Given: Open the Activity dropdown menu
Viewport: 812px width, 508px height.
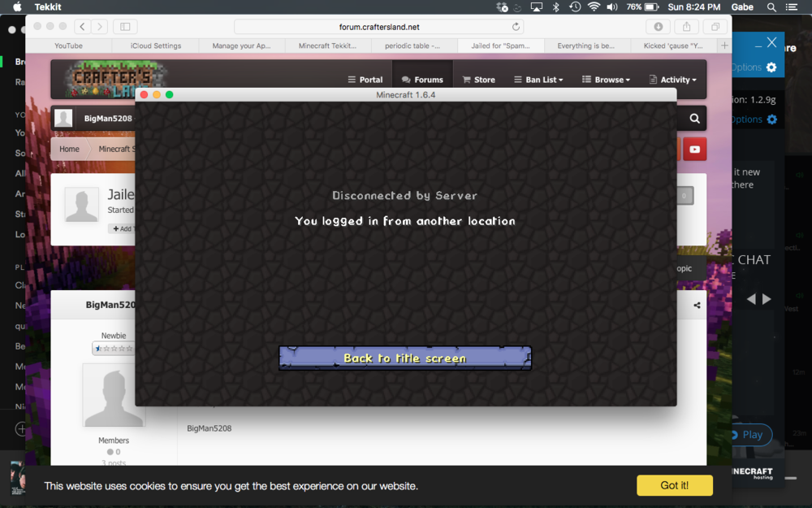Looking at the screenshot, I should (x=672, y=80).
